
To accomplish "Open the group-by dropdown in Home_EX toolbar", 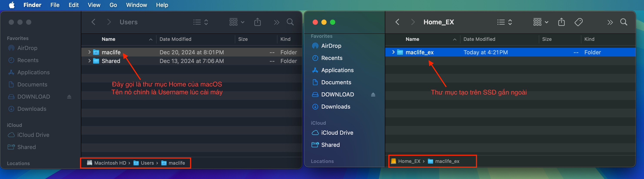I will pos(541,22).
